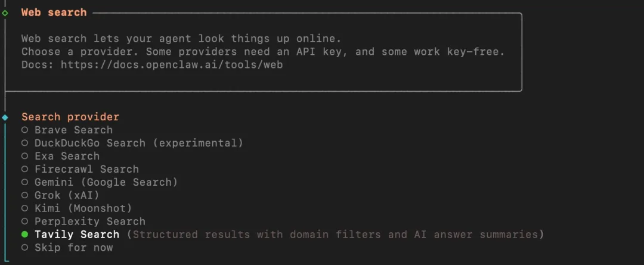Viewport: 644px width, 265px height.
Task: Click the Perplexity Search option text
Action: [x=90, y=222]
